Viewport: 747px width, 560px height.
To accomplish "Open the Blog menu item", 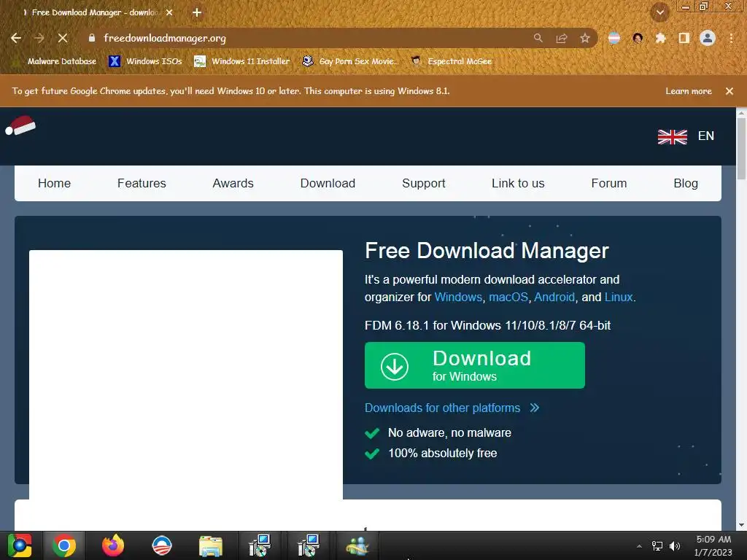I will [x=686, y=183].
